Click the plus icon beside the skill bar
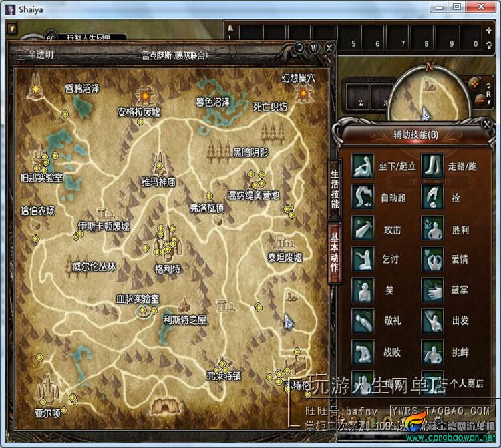501x448 pixels. click(x=488, y=31)
